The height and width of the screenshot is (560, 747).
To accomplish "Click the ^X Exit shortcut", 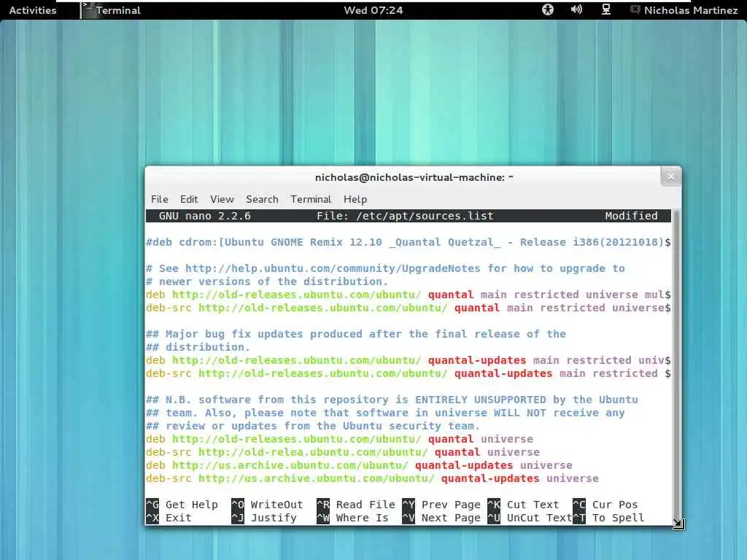I will tap(169, 518).
